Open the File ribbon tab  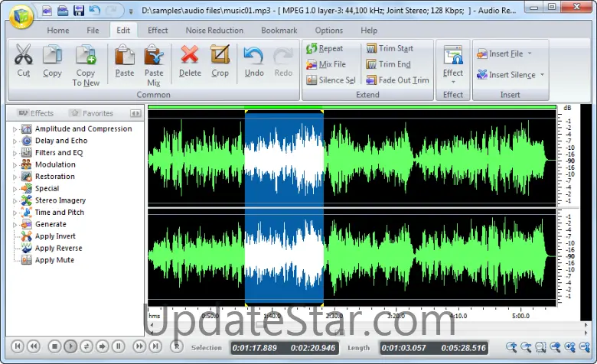pyautogui.click(x=93, y=31)
